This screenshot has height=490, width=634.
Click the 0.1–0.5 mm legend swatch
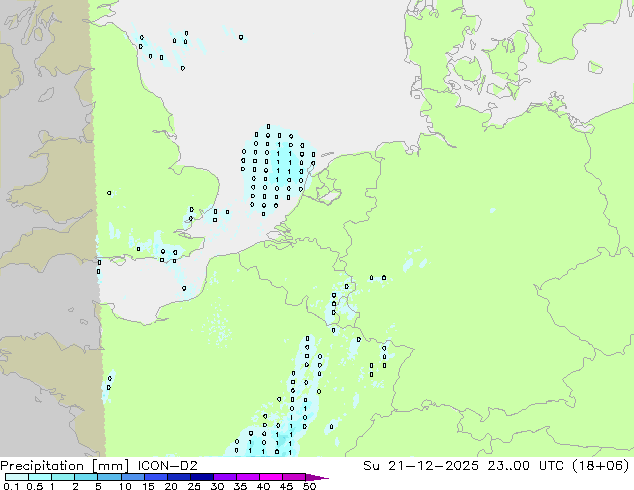17,477
